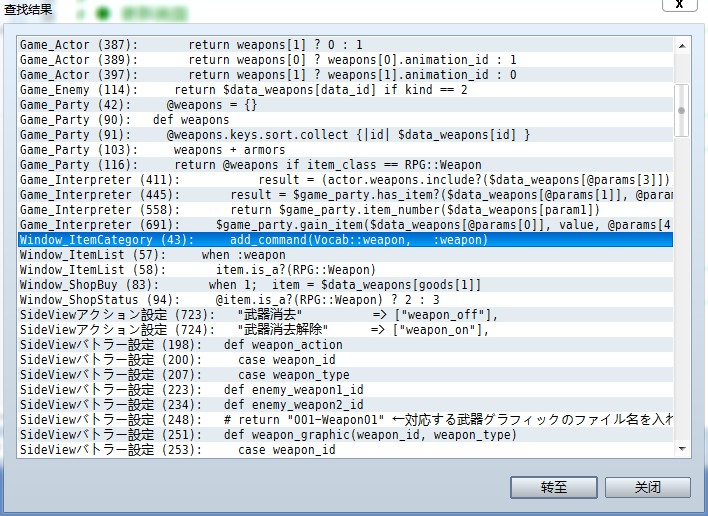Image resolution: width=708 pixels, height=516 pixels.
Task: Select result Window_ShopBuy (83)
Action: pyautogui.click(x=345, y=284)
